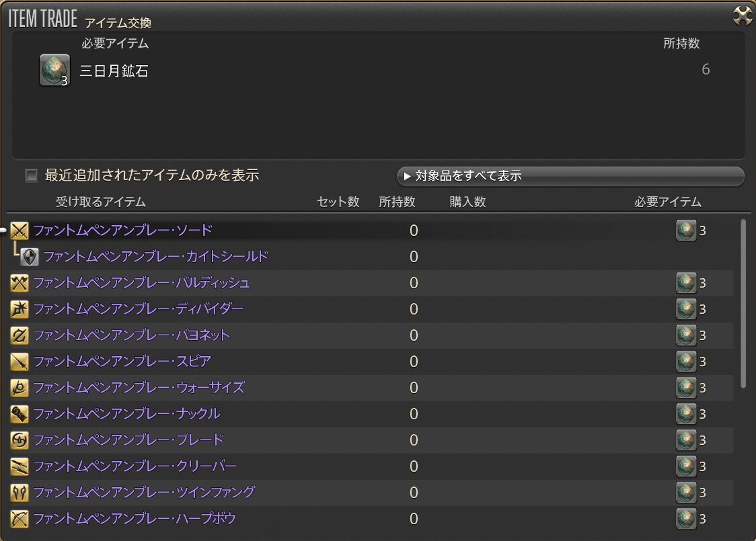The width and height of the screenshot is (756, 541).
Task: Click the ore cost icon in バヨネット row
Action: [685, 335]
